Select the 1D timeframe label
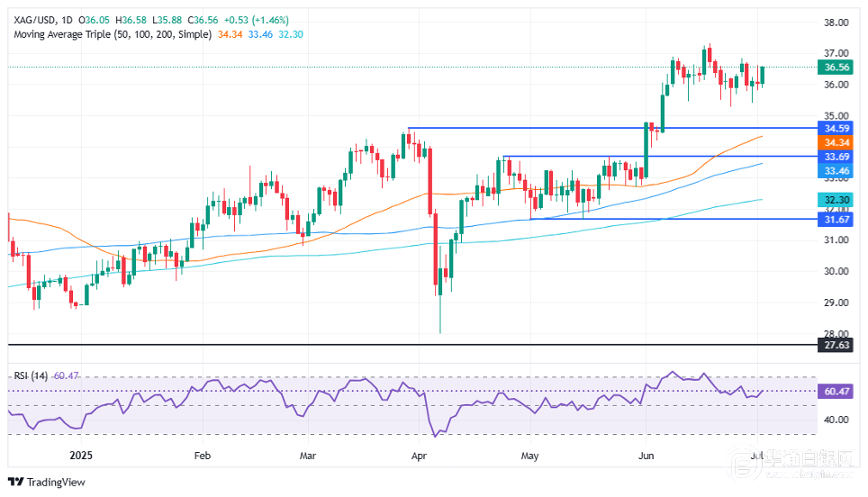Screen dimensions: 868x497 click(67, 20)
